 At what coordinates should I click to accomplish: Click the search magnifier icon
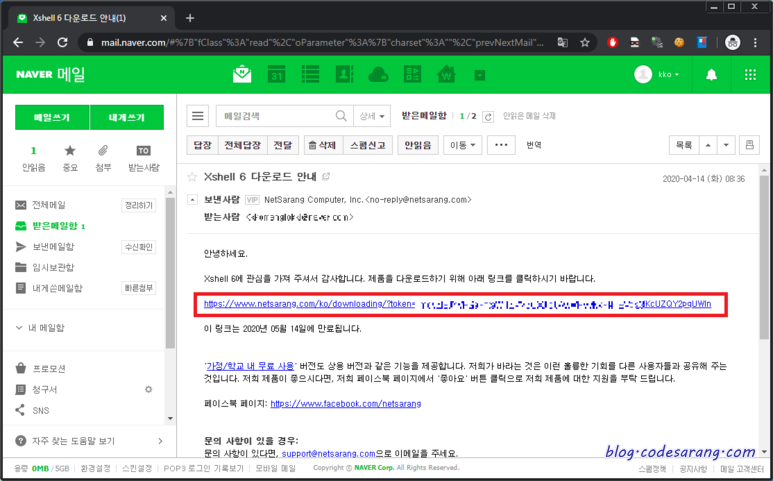click(341, 116)
